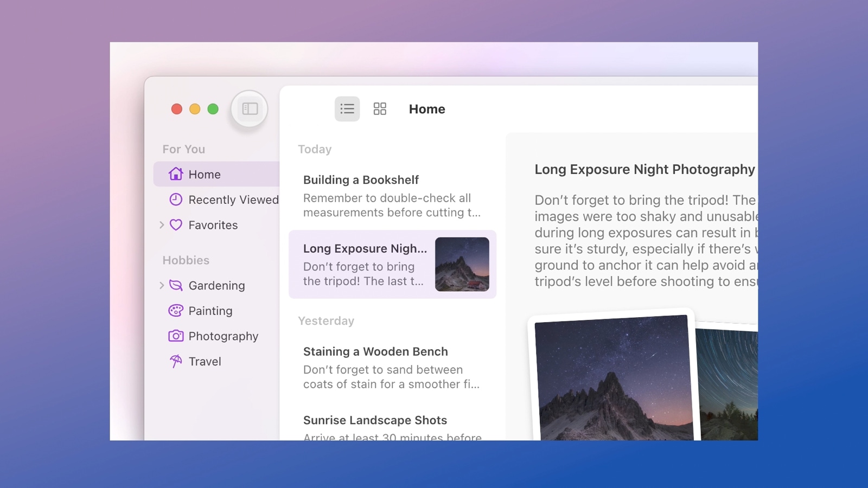Expand the Favorites section chevron

pos(162,225)
